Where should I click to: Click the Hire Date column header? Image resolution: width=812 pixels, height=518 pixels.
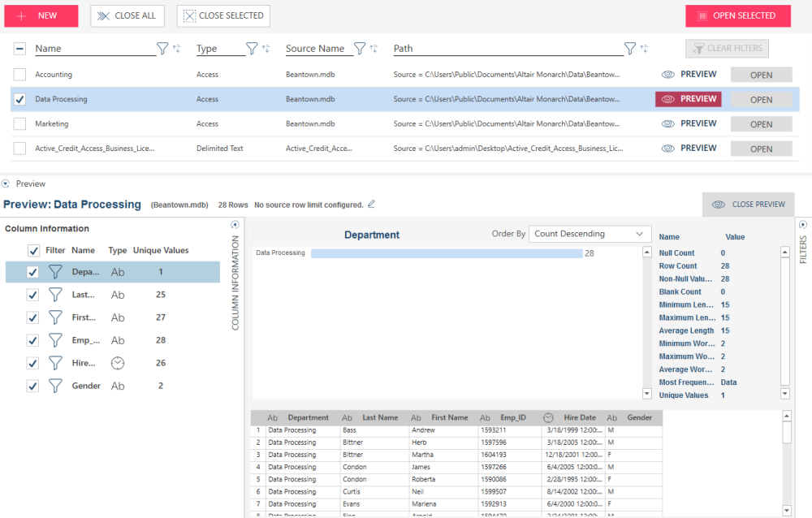pos(580,418)
